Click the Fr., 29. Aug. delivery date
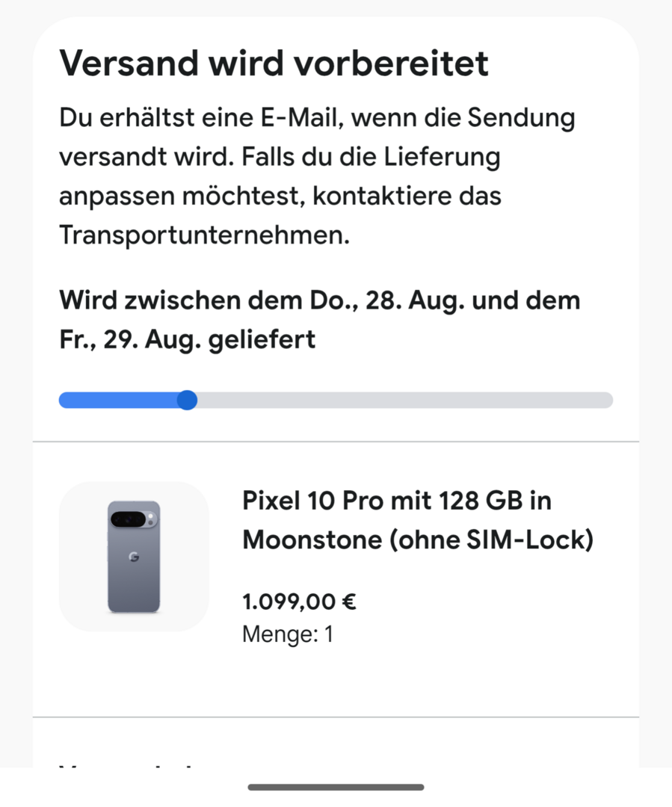Viewport: 672px width, 807px height. pos(120,340)
